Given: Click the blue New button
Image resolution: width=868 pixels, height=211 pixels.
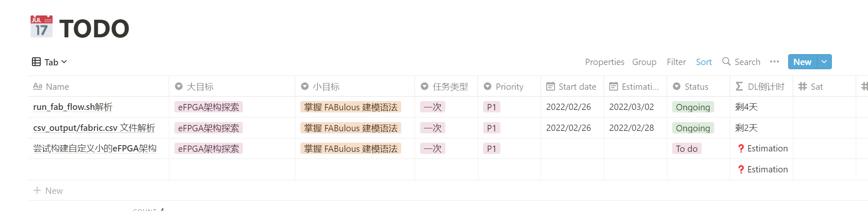Looking at the screenshot, I should [x=802, y=62].
